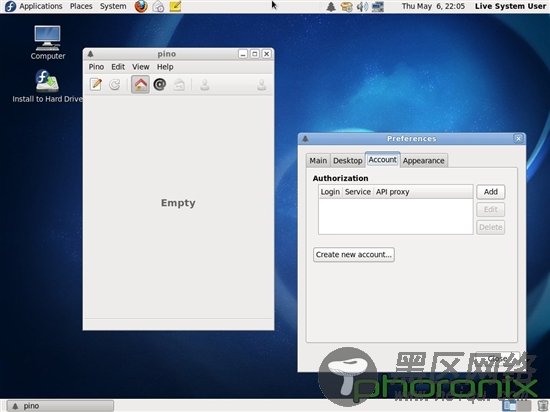
Task: Switch to the Appearance tab in Preferences
Action: (x=424, y=161)
